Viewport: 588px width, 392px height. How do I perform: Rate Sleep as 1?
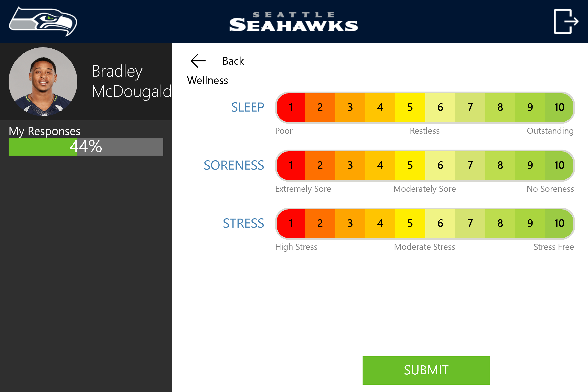(x=291, y=107)
